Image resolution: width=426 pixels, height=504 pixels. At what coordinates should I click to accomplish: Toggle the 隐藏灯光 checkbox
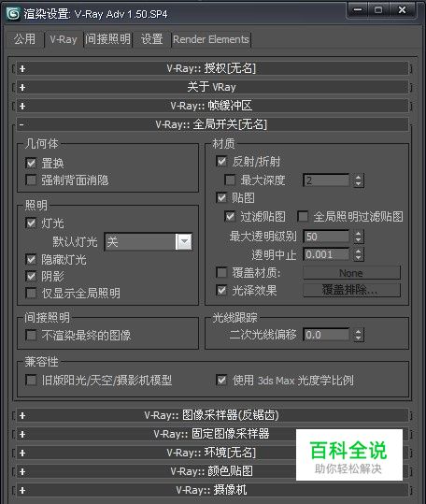(x=31, y=259)
